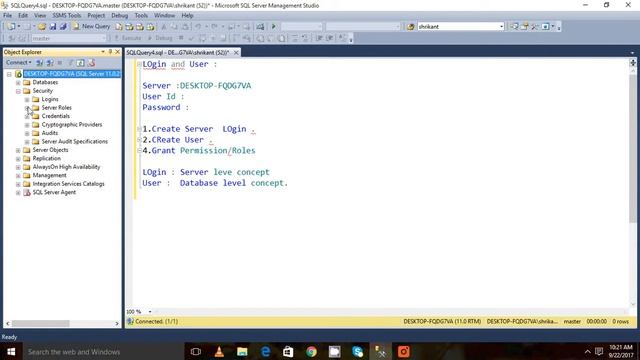Click the Debug query button
640x360 pixels.
tap(160, 38)
